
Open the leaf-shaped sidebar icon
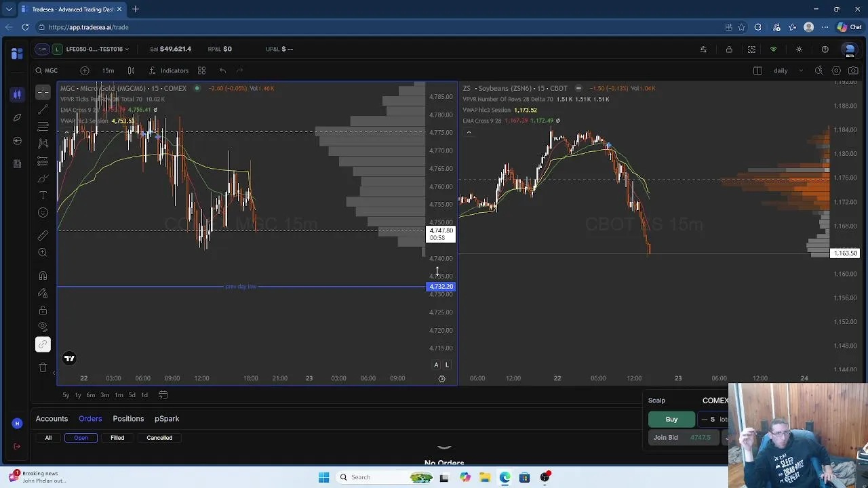(17, 117)
